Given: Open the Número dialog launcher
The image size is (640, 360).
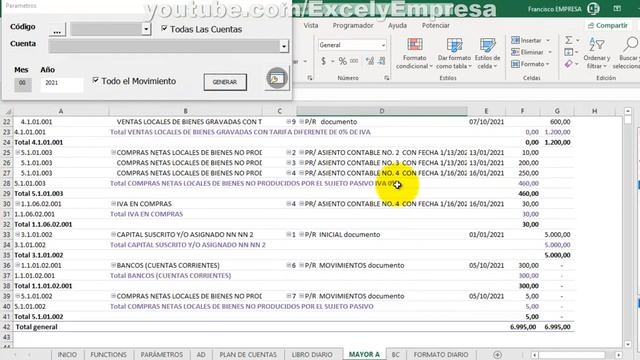Looking at the screenshot, I should (387, 78).
